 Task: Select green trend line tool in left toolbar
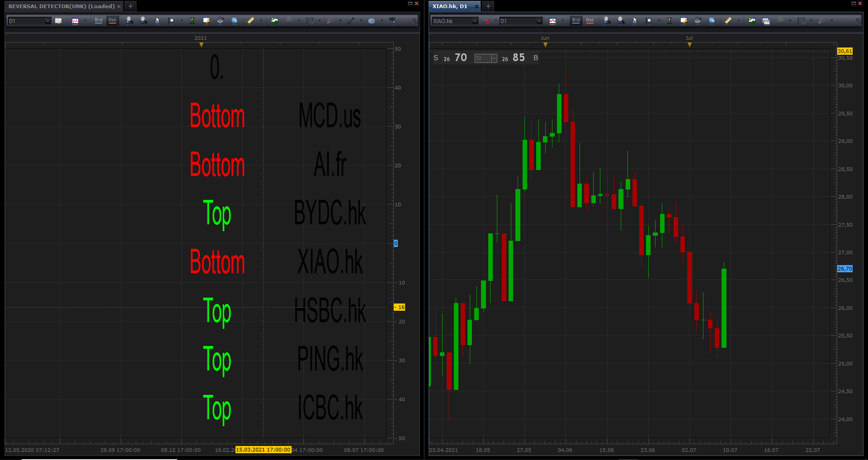point(351,20)
